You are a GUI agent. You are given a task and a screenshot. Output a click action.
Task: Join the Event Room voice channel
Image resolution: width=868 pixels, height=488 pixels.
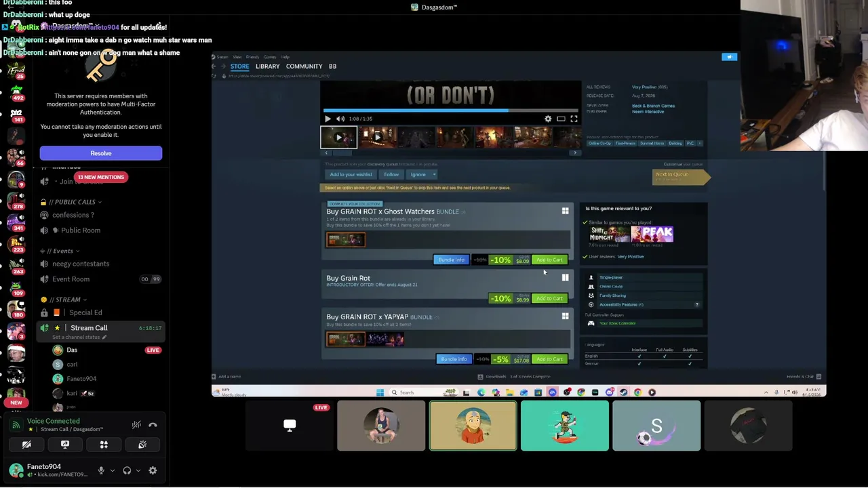(100, 279)
